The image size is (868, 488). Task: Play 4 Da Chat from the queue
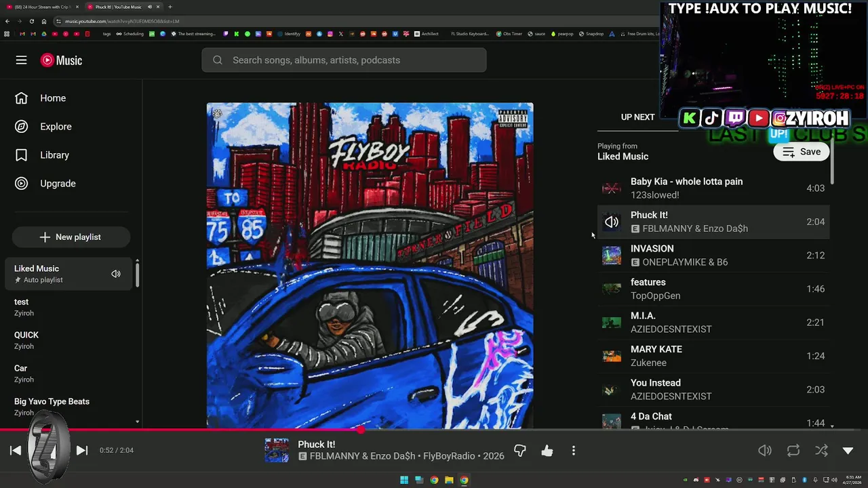pos(713,420)
